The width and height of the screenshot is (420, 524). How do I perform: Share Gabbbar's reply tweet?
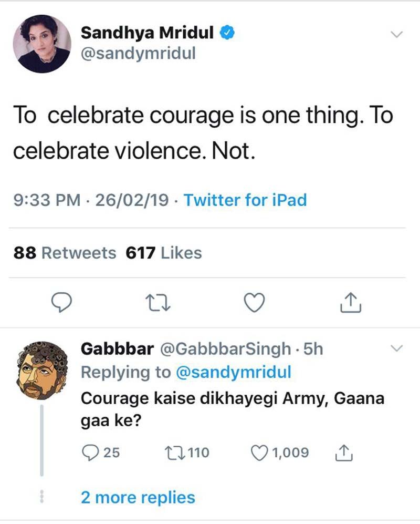343,452
